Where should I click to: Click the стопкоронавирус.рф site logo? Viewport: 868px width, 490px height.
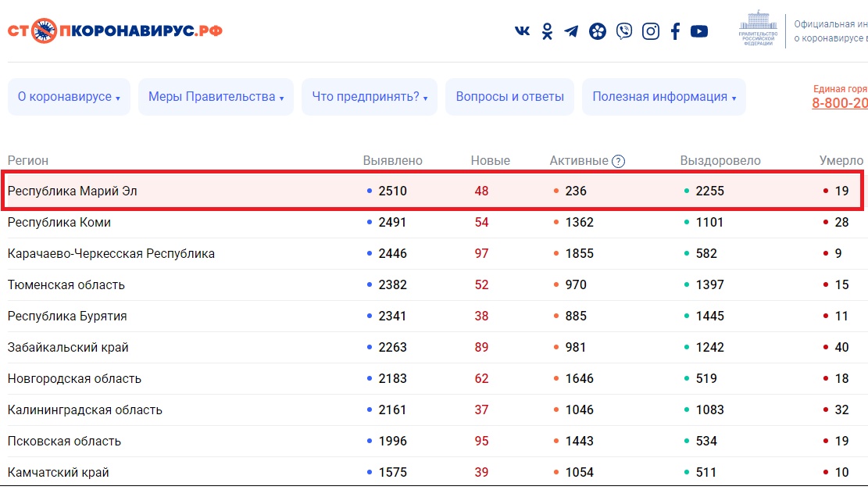[x=115, y=31]
